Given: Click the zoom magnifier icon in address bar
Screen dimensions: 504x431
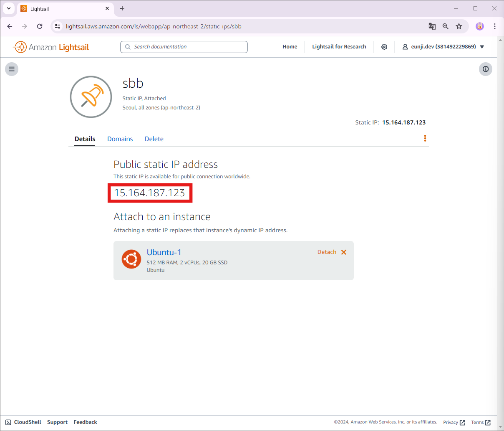Looking at the screenshot, I should pos(446,26).
